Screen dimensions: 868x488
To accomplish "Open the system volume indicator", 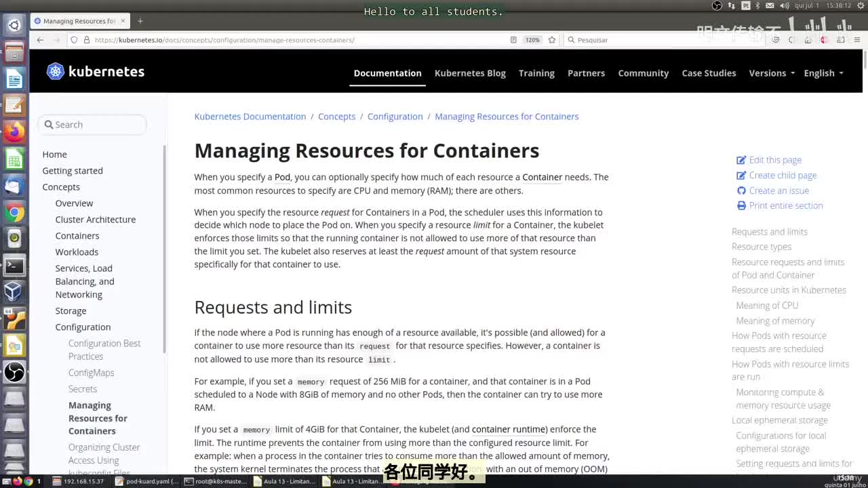I will [785, 5].
